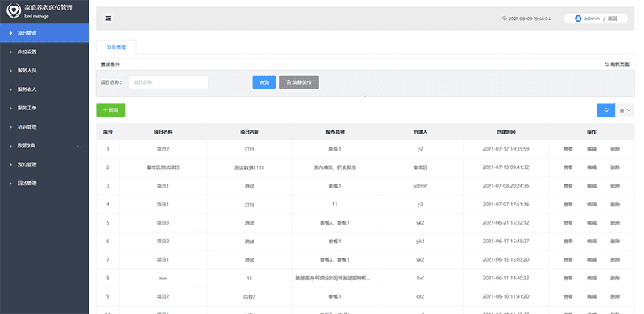Click 删除 for row 8 ww

click(x=615, y=279)
